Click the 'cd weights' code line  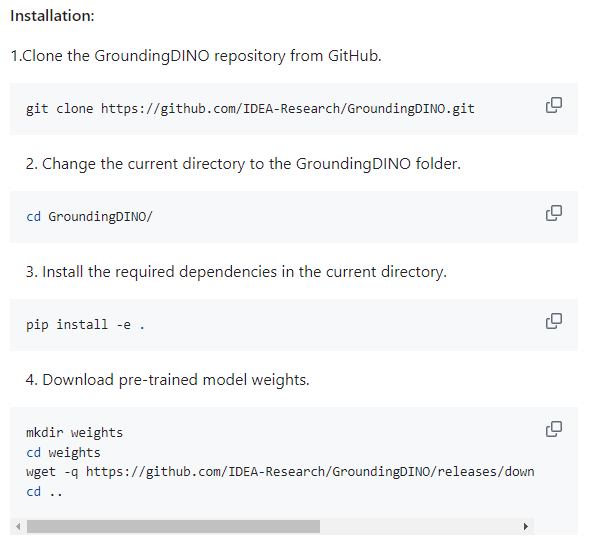click(63, 452)
